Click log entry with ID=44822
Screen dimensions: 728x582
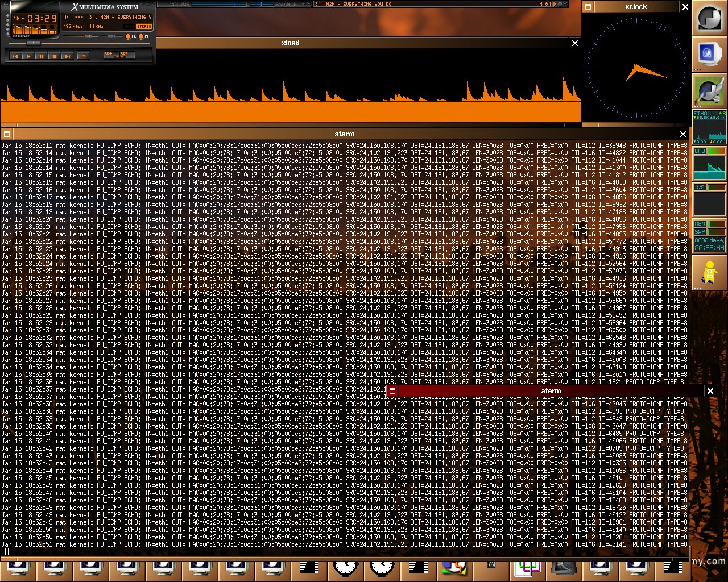tap(344, 153)
